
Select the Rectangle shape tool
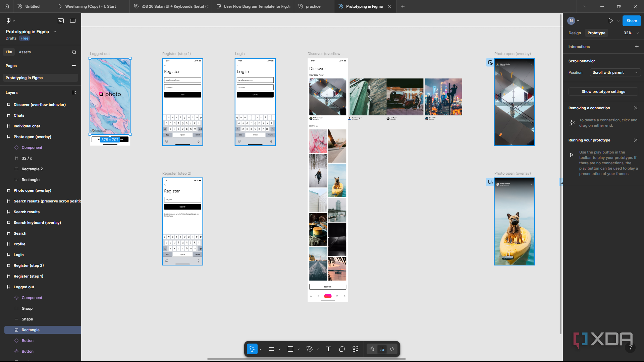[x=290, y=349]
